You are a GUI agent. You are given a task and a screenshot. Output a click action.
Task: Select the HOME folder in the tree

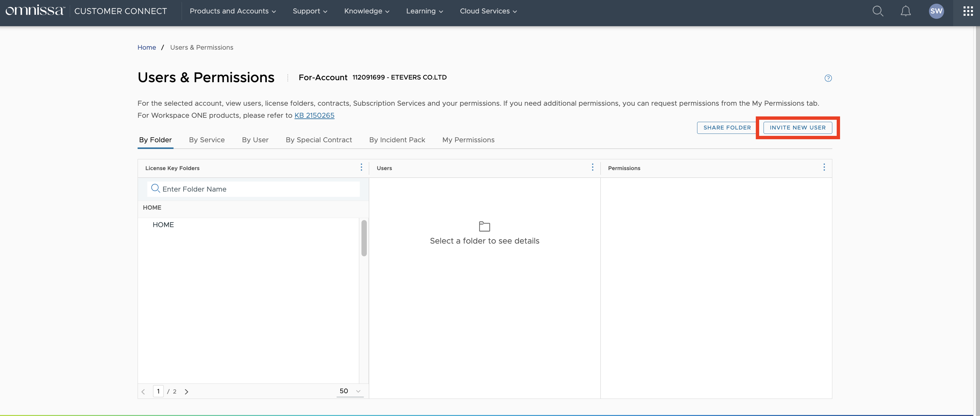163,225
